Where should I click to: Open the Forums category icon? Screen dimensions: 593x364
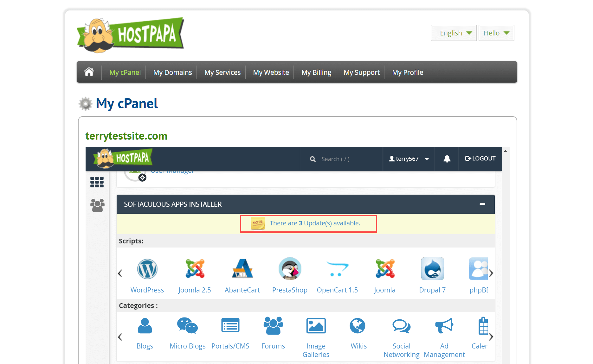(273, 326)
